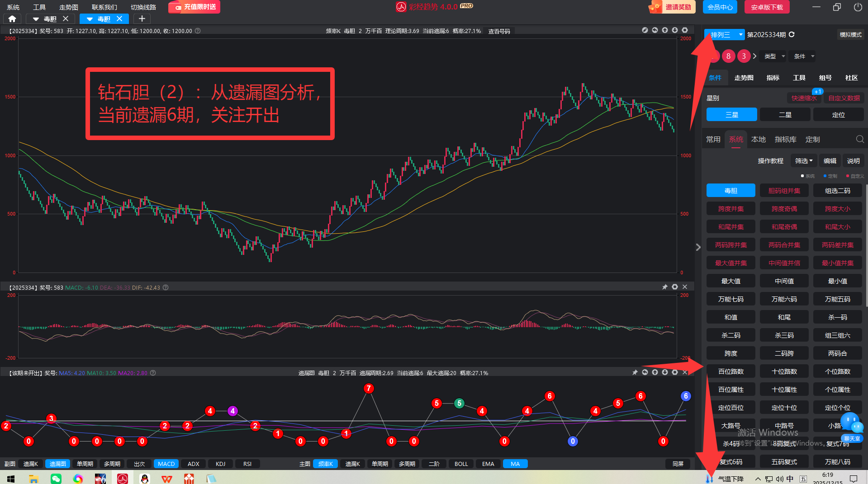This screenshot has width=868, height=484.
Task: Switch to the 指标库 tab
Action: (785, 139)
